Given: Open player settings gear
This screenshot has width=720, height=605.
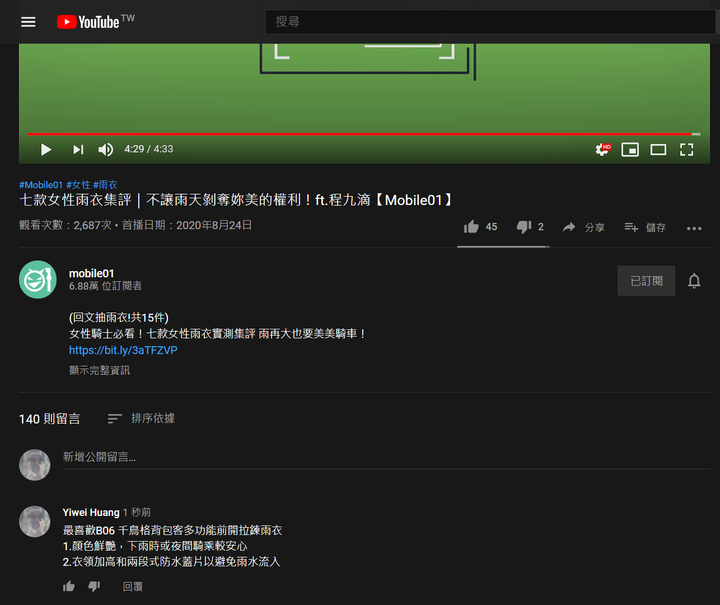Looking at the screenshot, I should [603, 149].
